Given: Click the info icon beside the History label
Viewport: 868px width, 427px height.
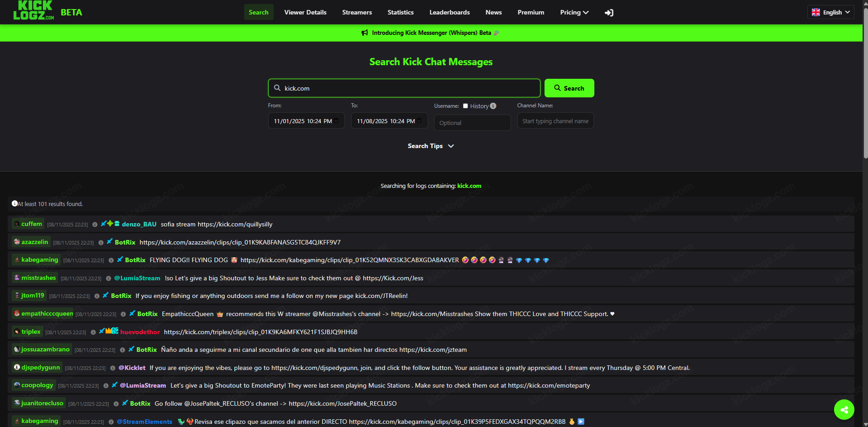Looking at the screenshot, I should pyautogui.click(x=493, y=106).
